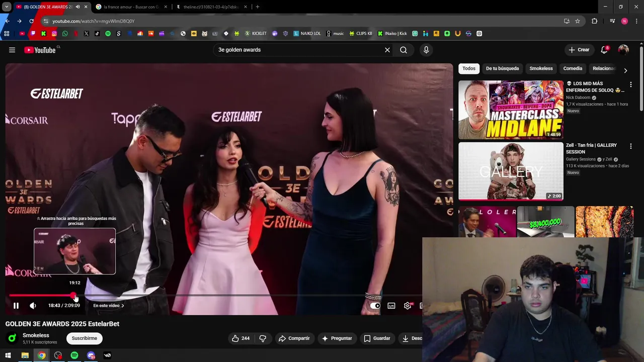Like the video with 244 likes
Image resolution: width=644 pixels, height=362 pixels.
point(240,338)
